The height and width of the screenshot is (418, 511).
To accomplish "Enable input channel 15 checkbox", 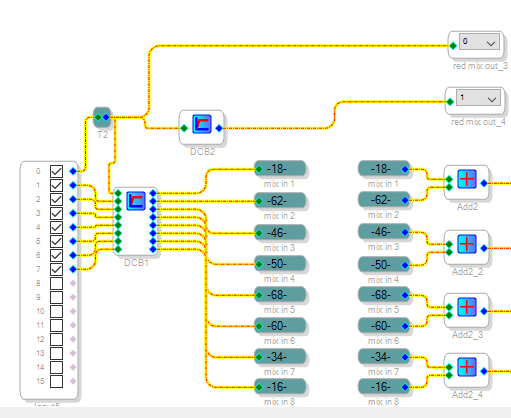I will 56,381.
